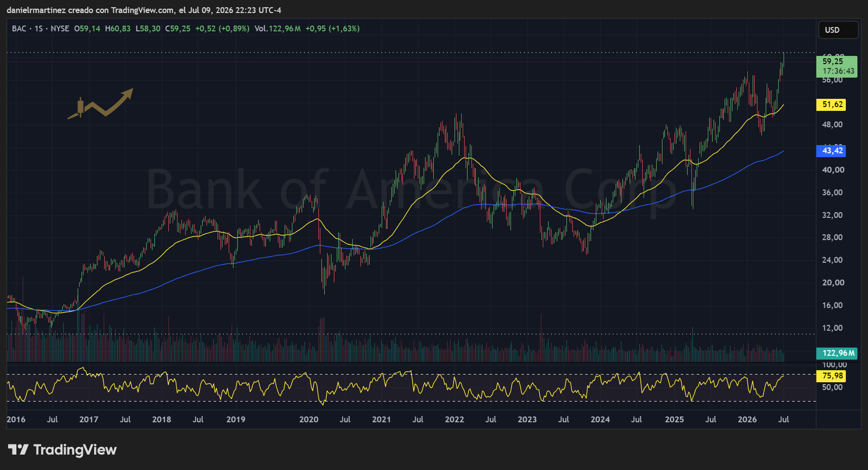This screenshot has width=868, height=470.
Task: Select the close value C59,25 in the legend
Action: [x=178, y=28]
